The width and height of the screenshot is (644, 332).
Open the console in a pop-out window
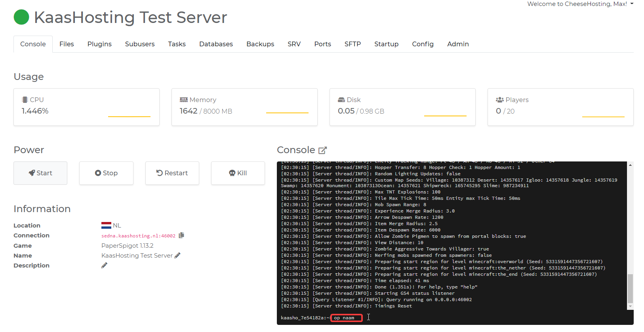point(322,150)
